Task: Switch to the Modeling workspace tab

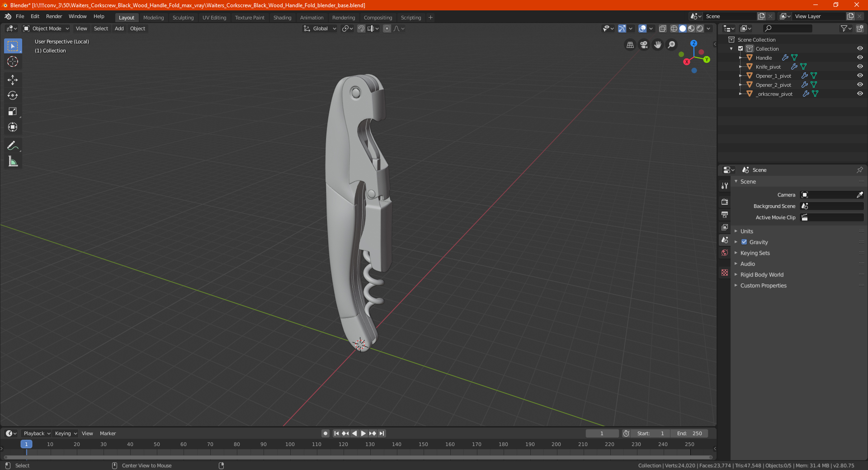Action: [x=153, y=18]
